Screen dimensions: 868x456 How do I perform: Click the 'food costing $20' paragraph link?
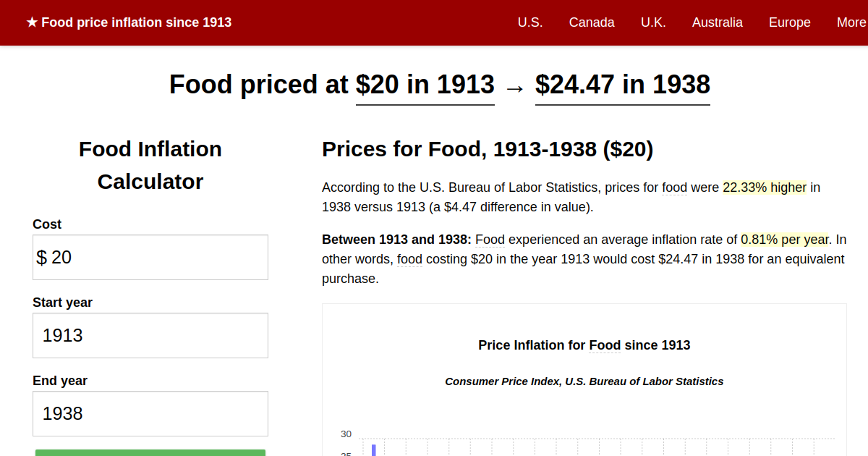409,258
